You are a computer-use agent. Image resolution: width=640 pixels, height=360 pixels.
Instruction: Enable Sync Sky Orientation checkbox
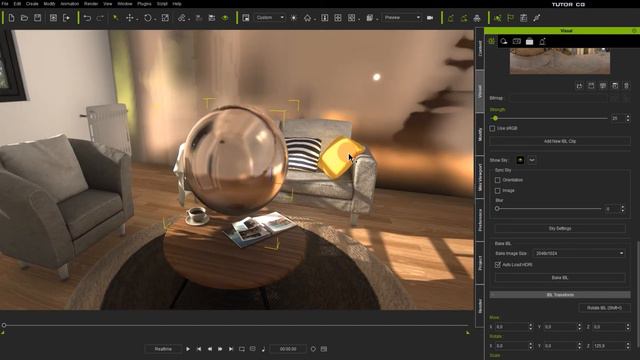(x=498, y=180)
